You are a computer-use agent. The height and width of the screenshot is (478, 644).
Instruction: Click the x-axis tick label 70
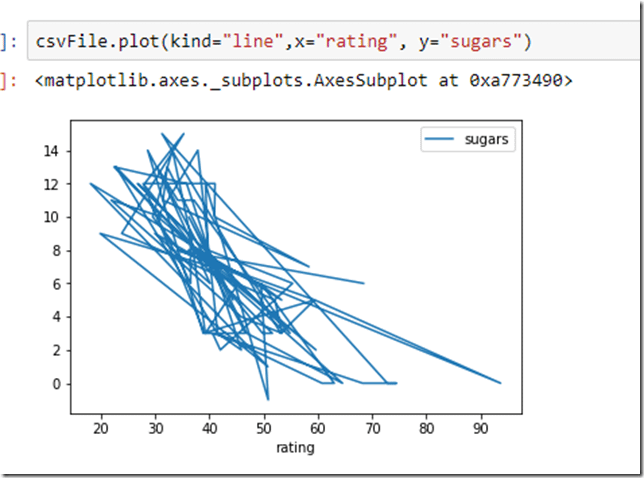click(x=373, y=429)
